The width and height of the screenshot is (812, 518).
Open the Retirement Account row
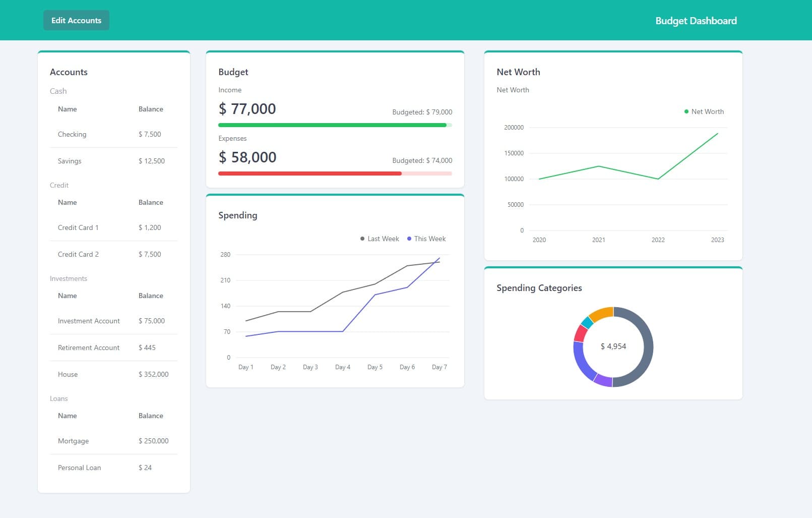click(x=114, y=348)
